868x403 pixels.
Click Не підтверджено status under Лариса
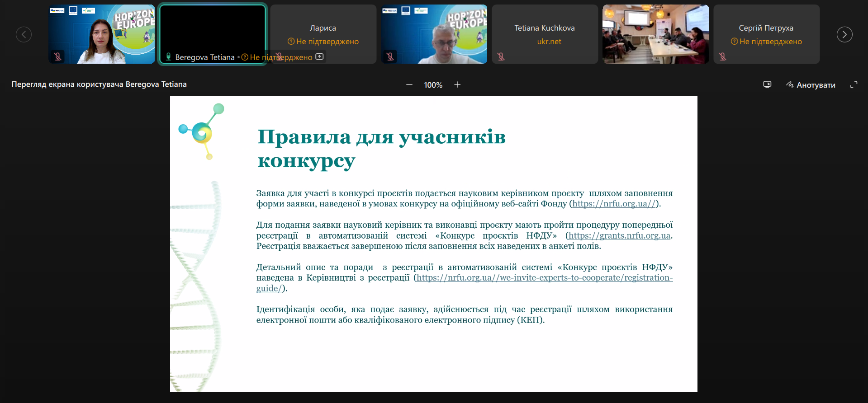coord(323,42)
